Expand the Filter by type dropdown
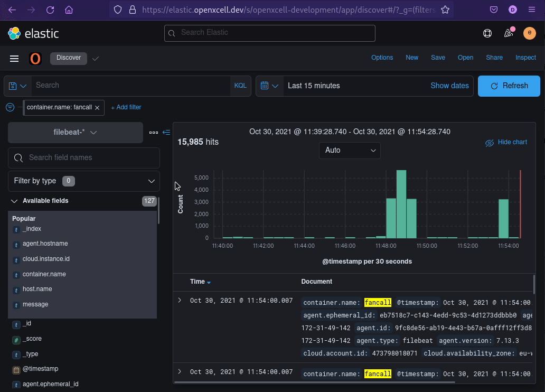Image resolution: width=545 pixels, height=392 pixels. 84,181
